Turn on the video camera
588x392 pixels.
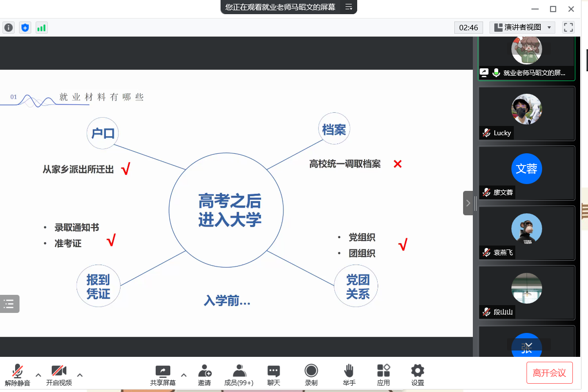pos(59,374)
